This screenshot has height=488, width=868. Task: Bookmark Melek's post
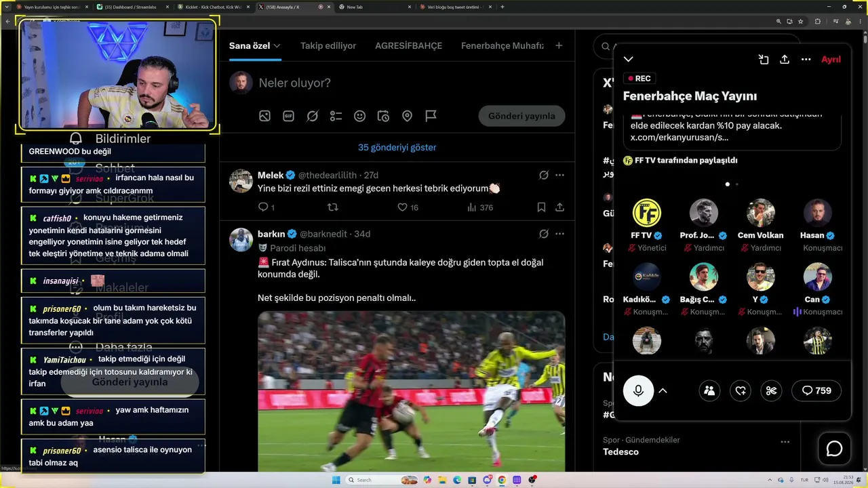coord(541,207)
